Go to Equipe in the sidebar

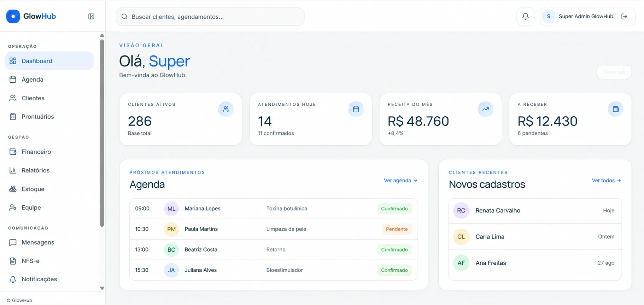(x=49, y=207)
